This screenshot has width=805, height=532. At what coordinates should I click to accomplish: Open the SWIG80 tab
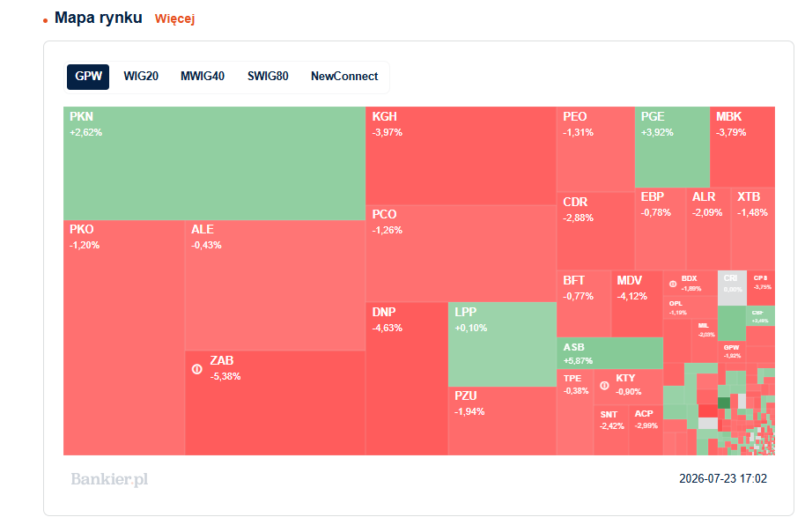coord(268,77)
